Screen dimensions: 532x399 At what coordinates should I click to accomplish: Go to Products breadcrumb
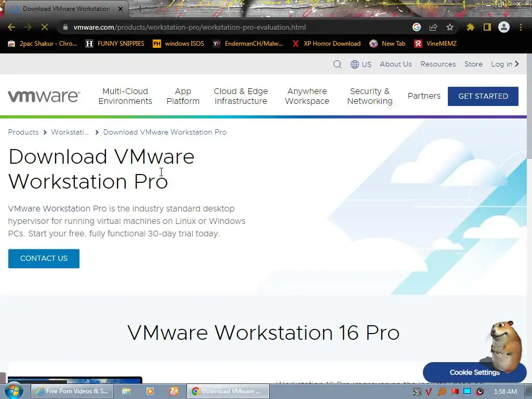(x=23, y=132)
